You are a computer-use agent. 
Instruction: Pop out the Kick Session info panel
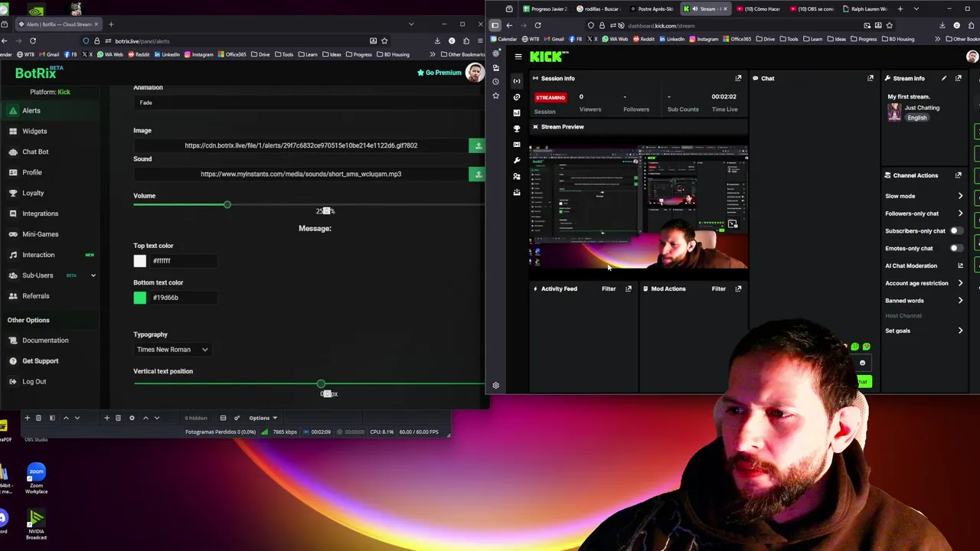[x=738, y=78]
